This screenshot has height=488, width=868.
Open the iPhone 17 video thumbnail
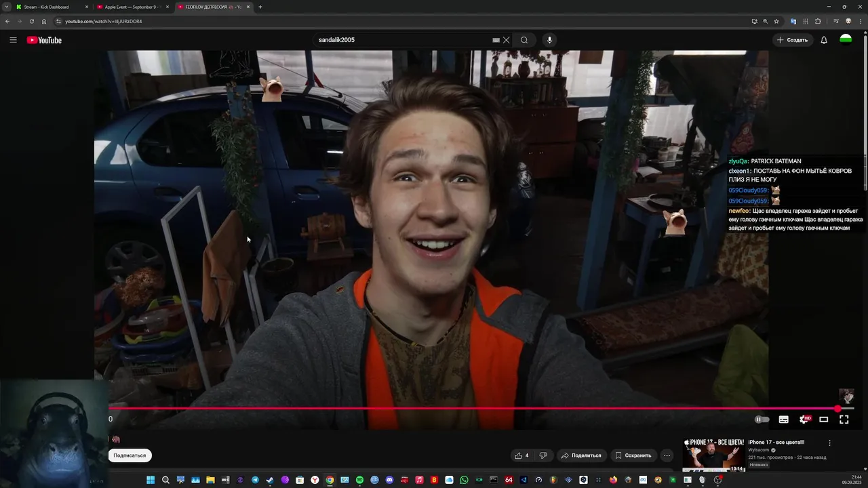point(713,455)
